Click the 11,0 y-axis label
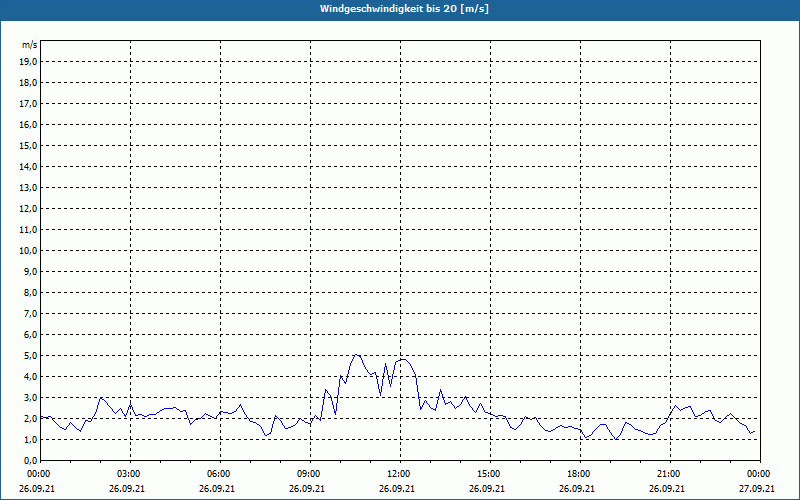 [28, 230]
